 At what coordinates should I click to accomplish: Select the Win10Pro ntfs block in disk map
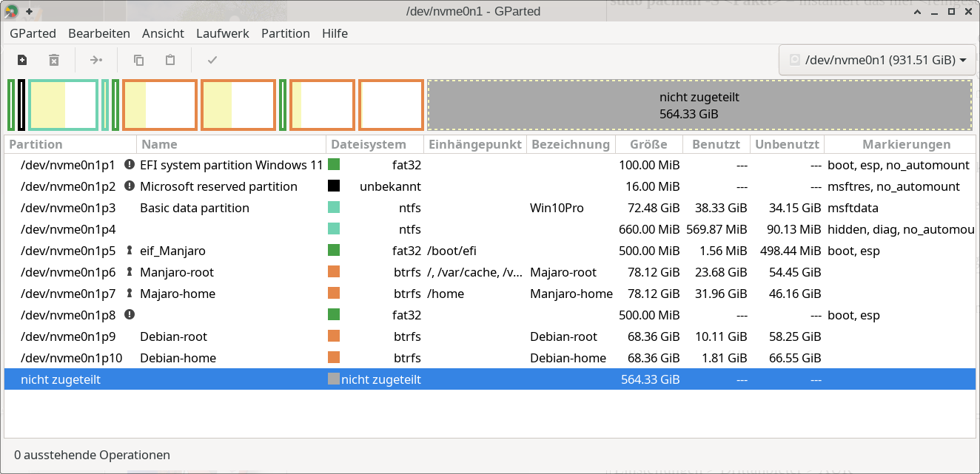[64, 105]
